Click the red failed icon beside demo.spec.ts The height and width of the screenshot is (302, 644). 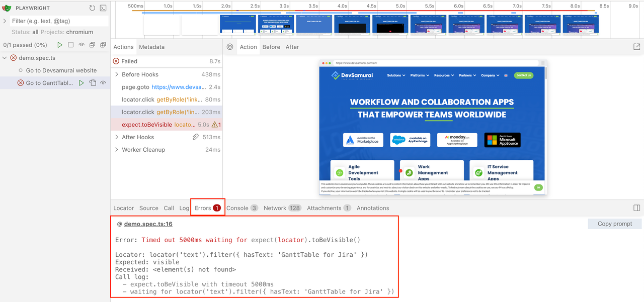click(14, 58)
